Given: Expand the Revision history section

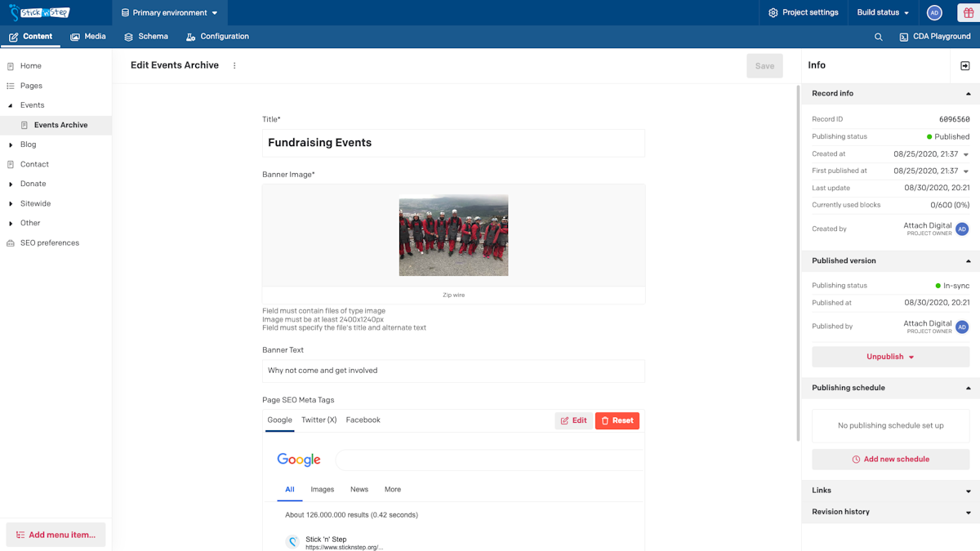Looking at the screenshot, I should click(x=969, y=513).
